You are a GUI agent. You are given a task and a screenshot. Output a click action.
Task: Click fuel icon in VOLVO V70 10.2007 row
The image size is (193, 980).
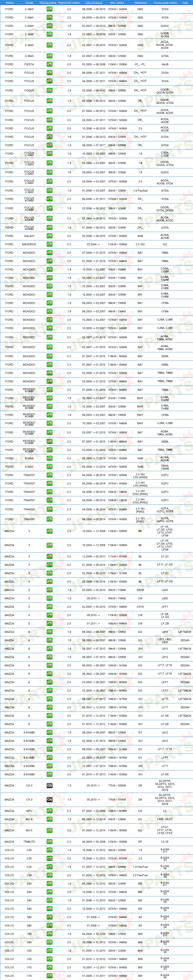50,967
